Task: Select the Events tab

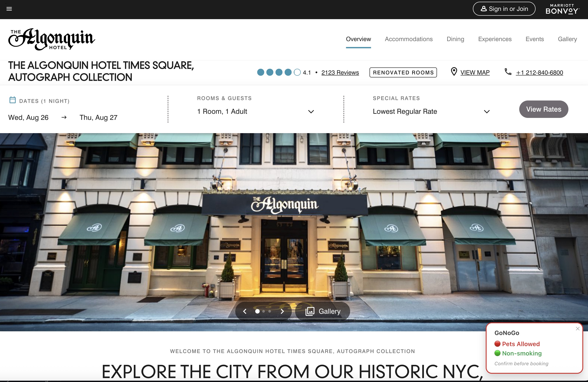Action: [x=535, y=39]
